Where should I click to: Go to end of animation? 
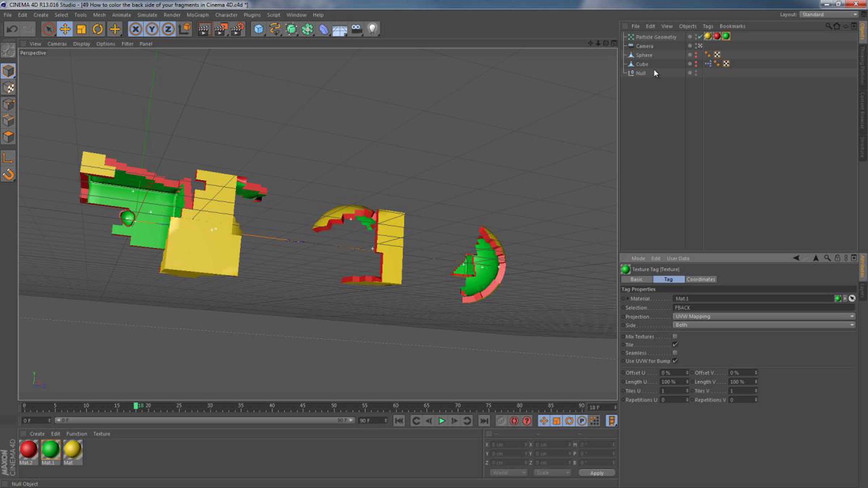(484, 421)
